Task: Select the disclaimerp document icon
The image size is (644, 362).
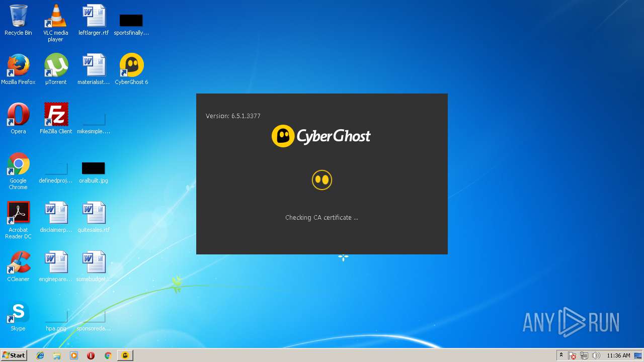Action: (x=55, y=217)
